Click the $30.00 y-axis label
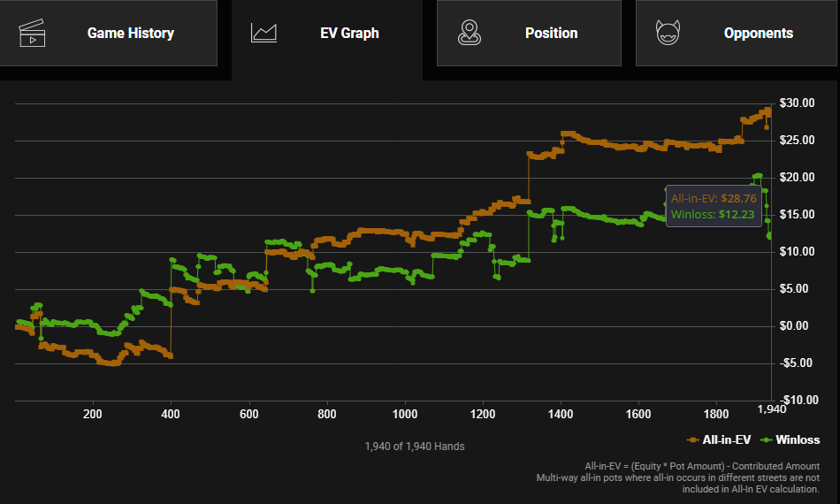840x504 pixels. (798, 103)
